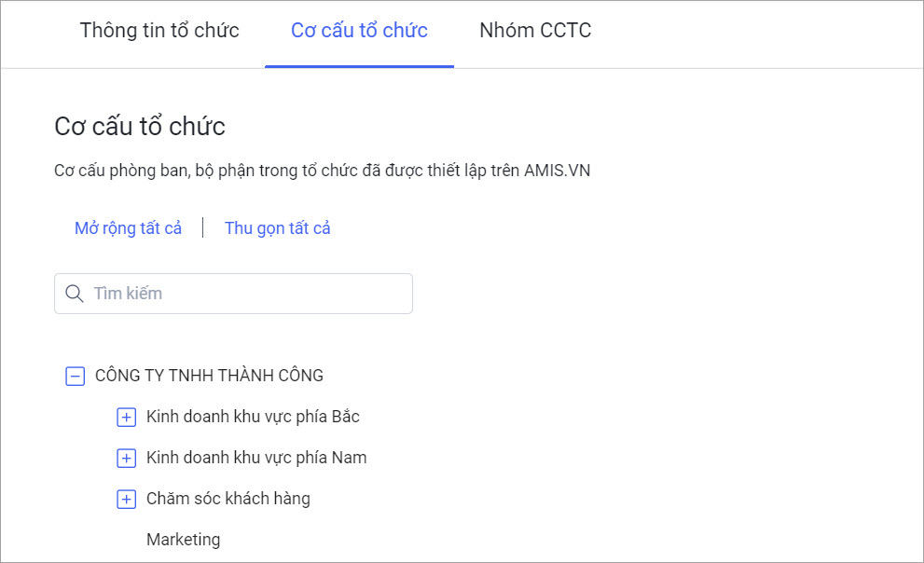The width and height of the screenshot is (924, 563).
Task: Collapse the CÔNG TY TNHH THÀNH CÔNG node
Action: click(75, 377)
